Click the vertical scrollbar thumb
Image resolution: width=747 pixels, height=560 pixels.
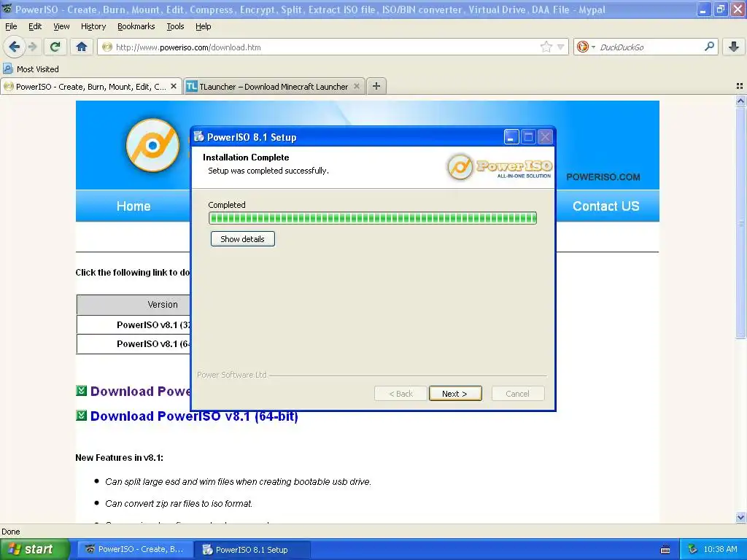click(740, 223)
